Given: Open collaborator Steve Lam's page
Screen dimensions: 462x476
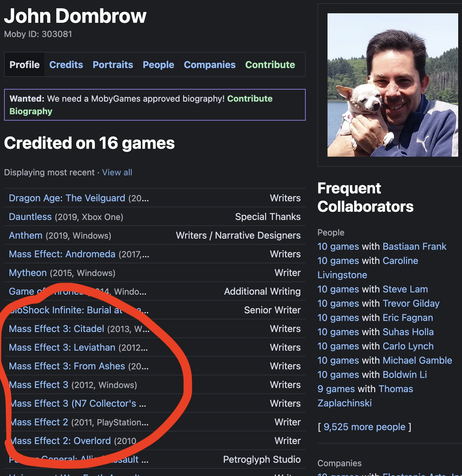Looking at the screenshot, I should pyautogui.click(x=405, y=289).
